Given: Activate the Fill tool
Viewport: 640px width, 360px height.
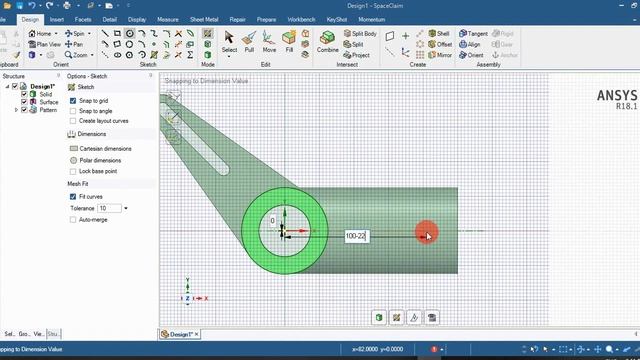Looking at the screenshot, I should [x=289, y=42].
